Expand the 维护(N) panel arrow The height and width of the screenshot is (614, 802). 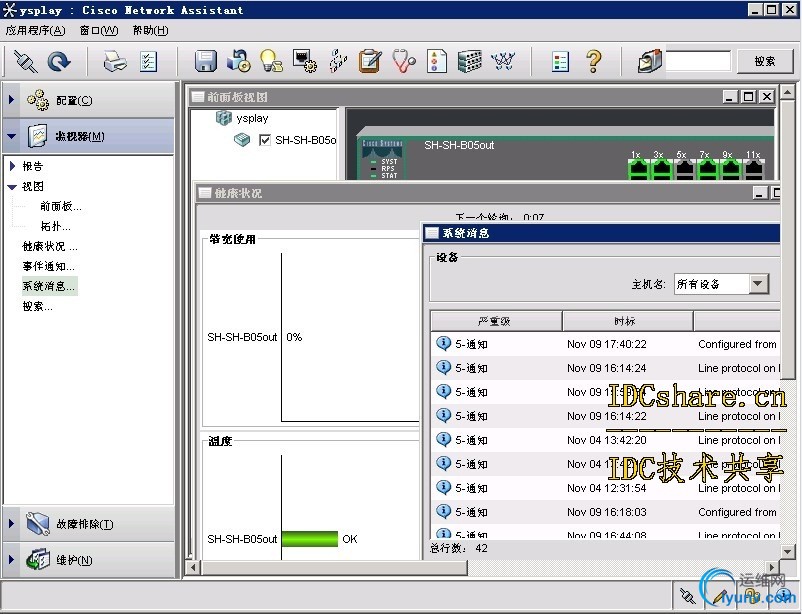(11, 559)
